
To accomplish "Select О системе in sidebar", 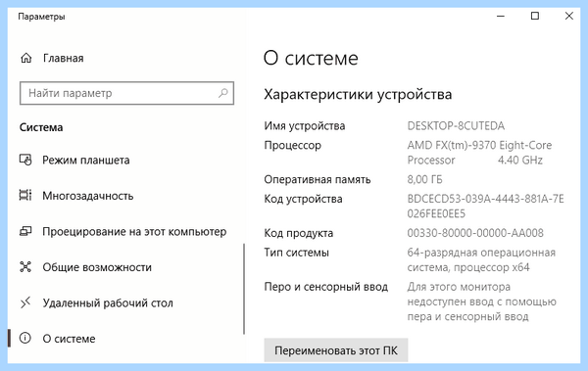I will coord(69,339).
